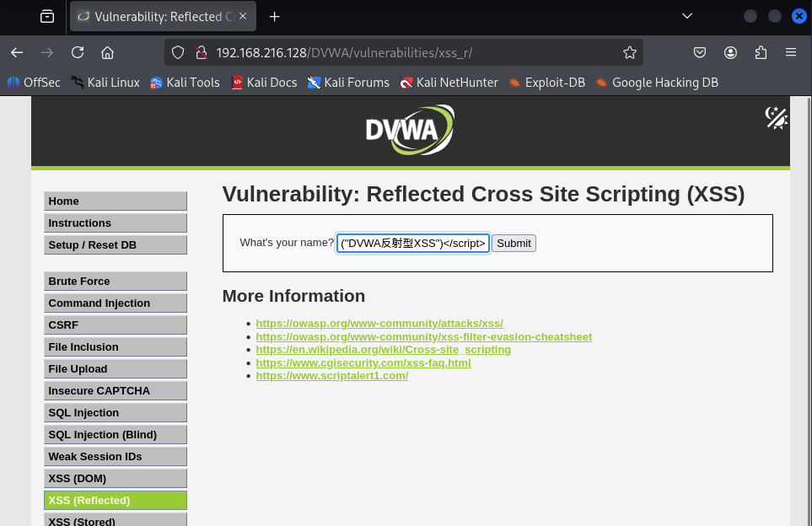Go to File Upload page
Screen dimensions: 812x526
click(116, 368)
